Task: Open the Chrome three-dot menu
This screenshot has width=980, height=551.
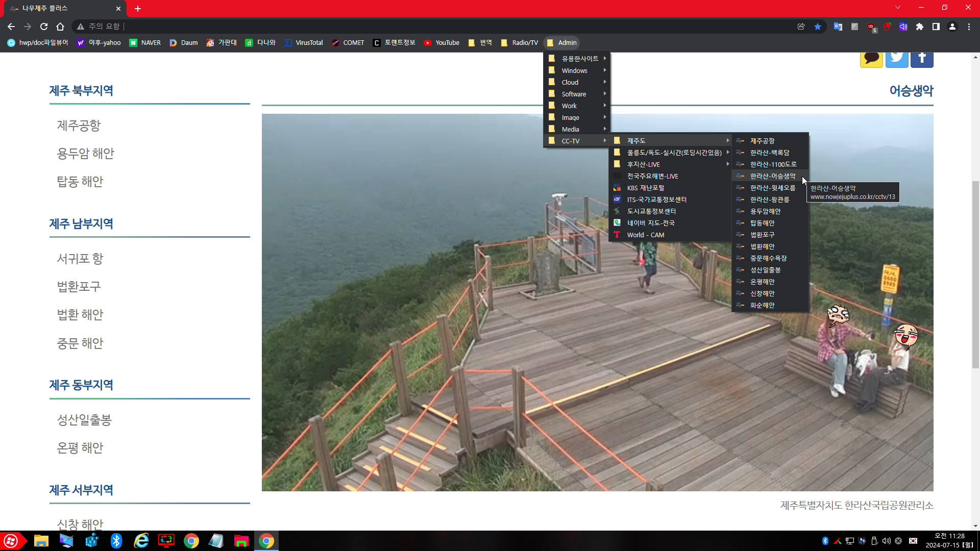Action: click(x=969, y=27)
